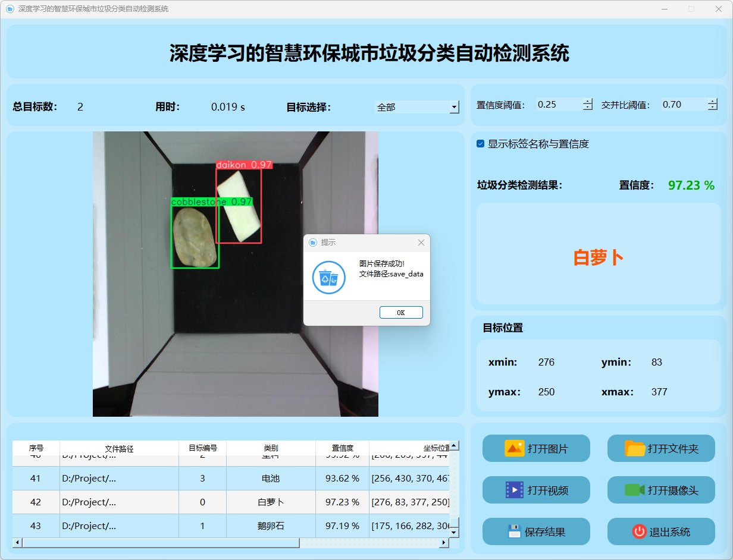Click into the 置信度阈值 field showing 0.25
Screen dimensions: 733x560
[x=558, y=105]
